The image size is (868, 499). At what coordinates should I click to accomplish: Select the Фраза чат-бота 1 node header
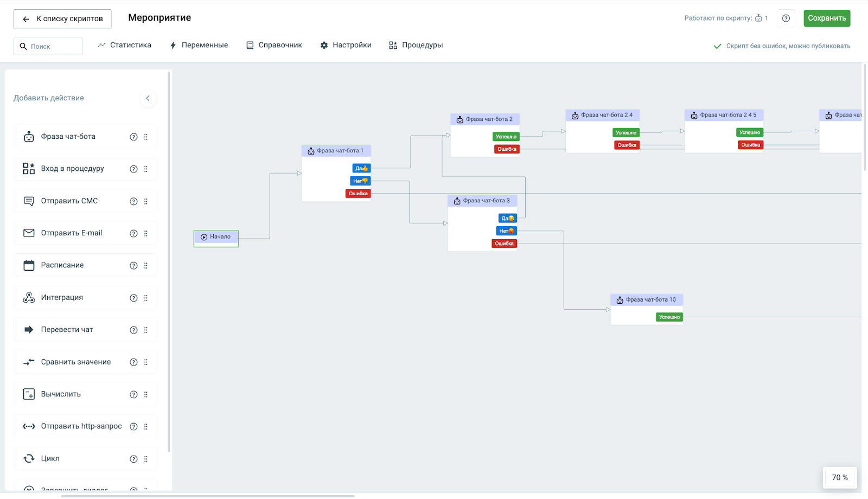[336, 151]
